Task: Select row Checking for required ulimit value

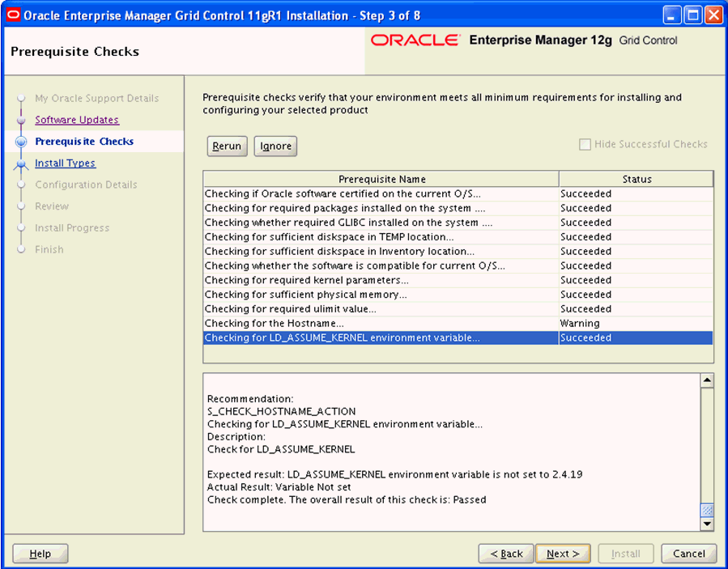Action: 458,309
